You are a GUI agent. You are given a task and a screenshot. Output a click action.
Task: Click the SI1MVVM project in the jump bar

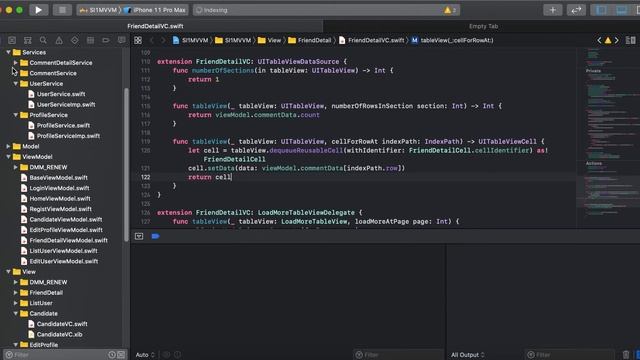pyautogui.click(x=190, y=40)
